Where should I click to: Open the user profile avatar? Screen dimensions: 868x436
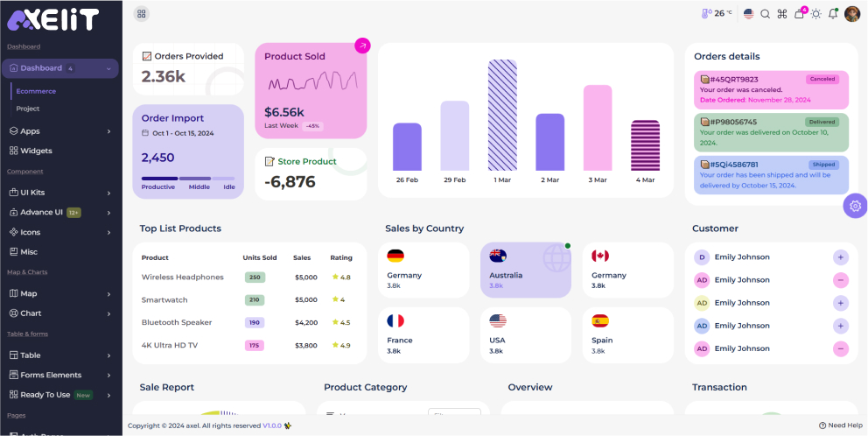[x=851, y=14]
